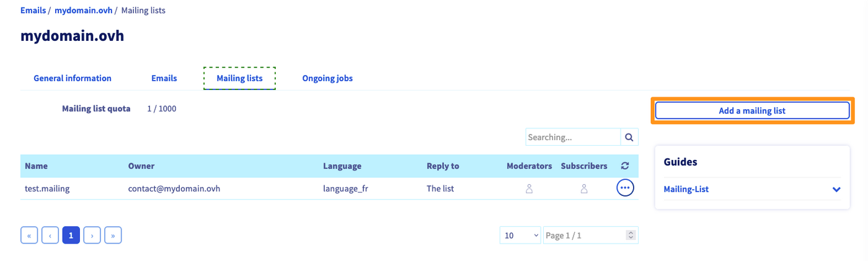Click the page number stepper arrows
This screenshot has height=261, width=868.
(x=631, y=236)
